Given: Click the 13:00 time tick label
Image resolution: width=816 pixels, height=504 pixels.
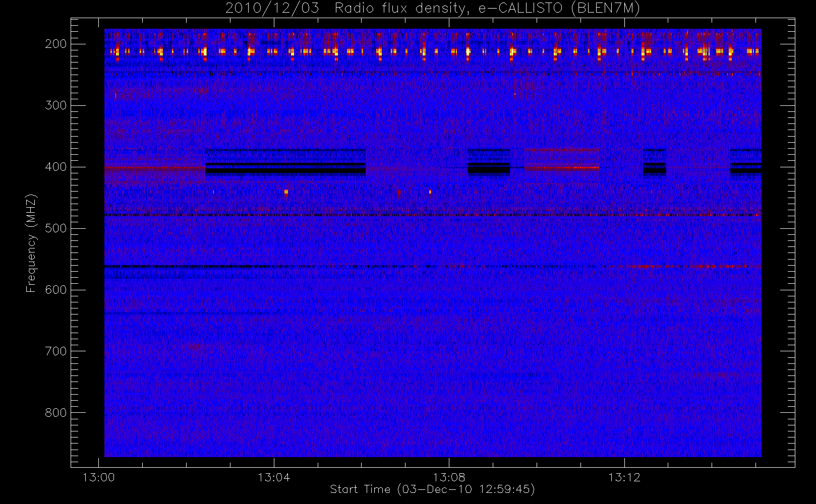Looking at the screenshot, I should [x=98, y=477].
